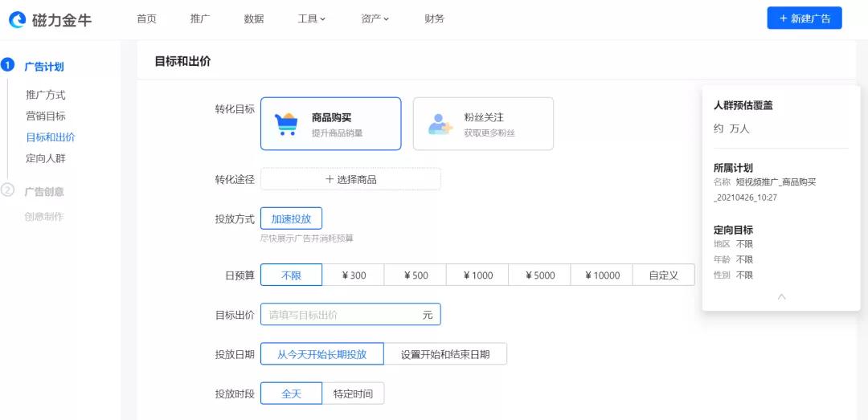Go to the 财务 menu tab
This screenshot has width=868, height=420.
434,18
